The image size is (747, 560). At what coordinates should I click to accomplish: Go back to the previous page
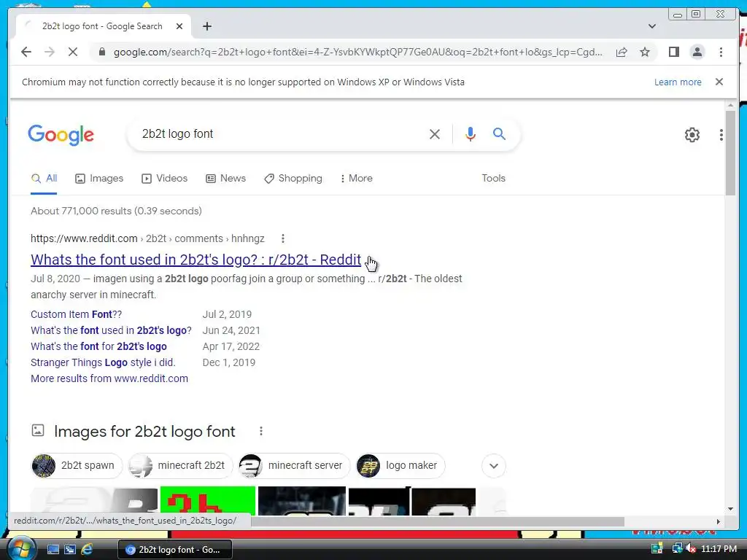click(26, 52)
